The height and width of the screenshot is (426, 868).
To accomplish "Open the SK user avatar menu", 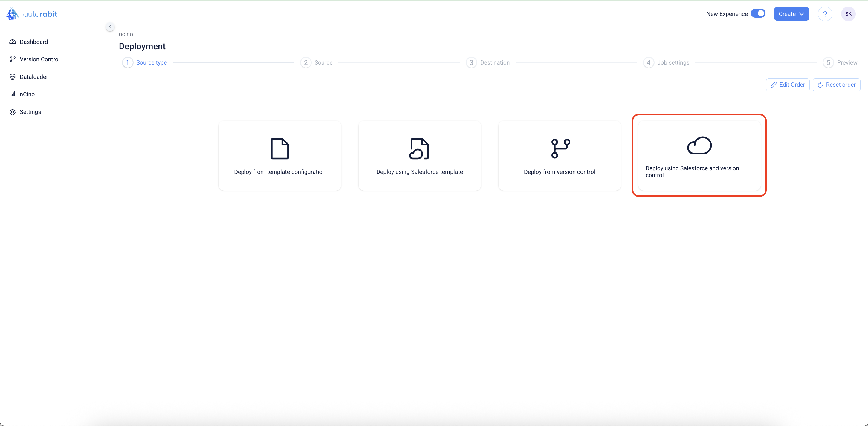I will [x=848, y=14].
